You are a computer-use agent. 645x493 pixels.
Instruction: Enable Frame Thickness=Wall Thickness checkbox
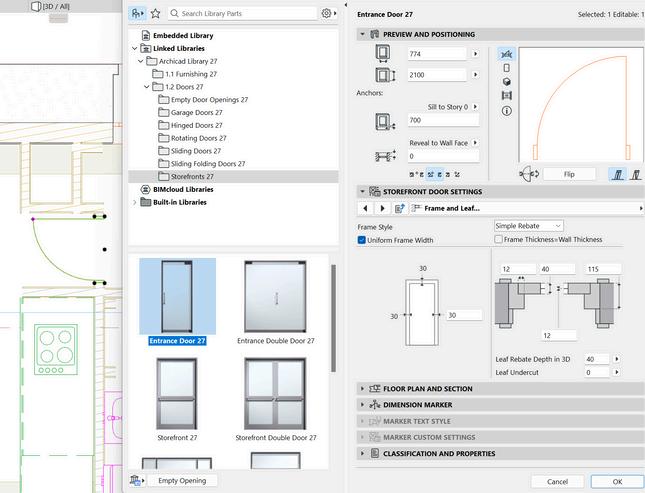pyautogui.click(x=499, y=239)
